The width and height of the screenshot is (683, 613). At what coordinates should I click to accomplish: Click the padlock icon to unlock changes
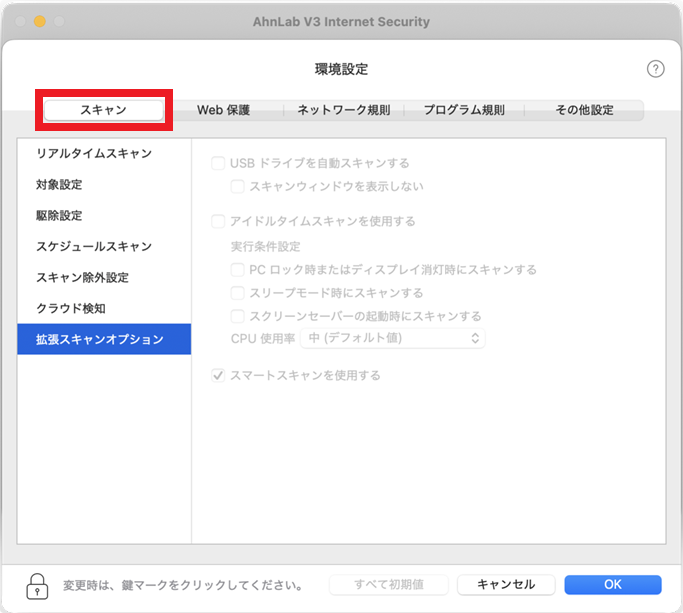(x=37, y=586)
